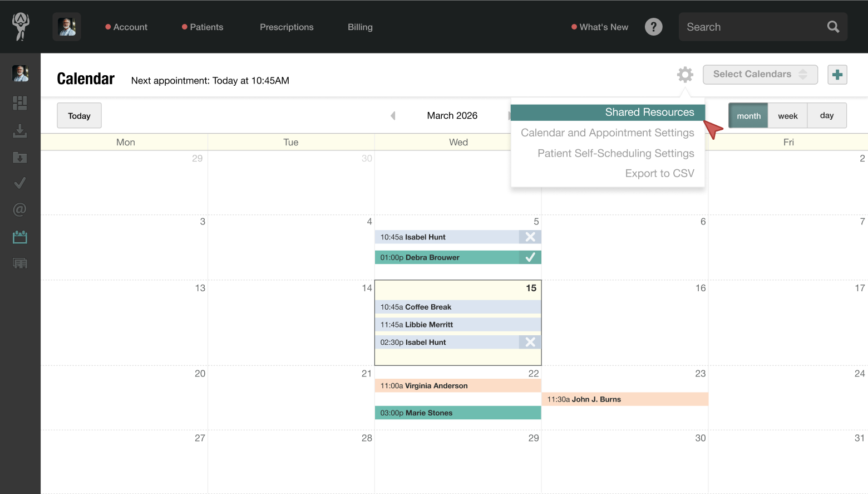Select Export to CSV from the menu
The height and width of the screenshot is (494, 868).
point(660,173)
